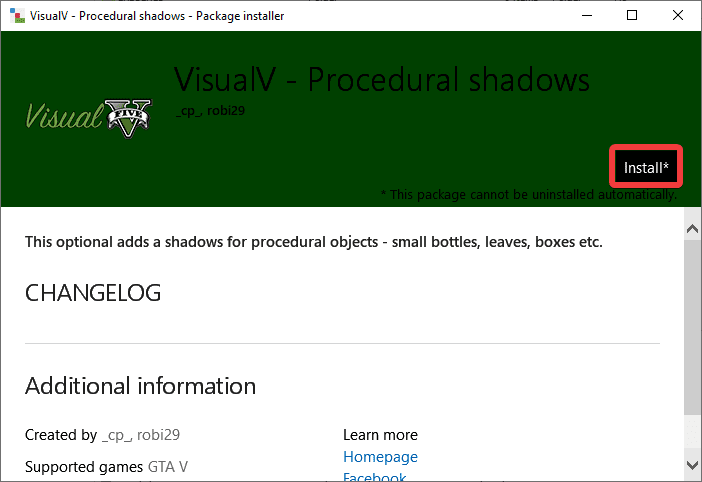Screen dimensions: 702x482
Task: Click the "Created by" label
Action: pyautogui.click(x=61, y=435)
